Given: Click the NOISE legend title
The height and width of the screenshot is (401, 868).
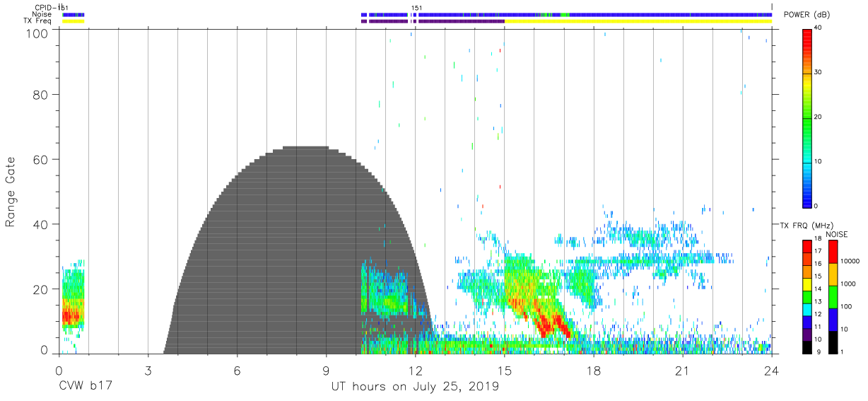Looking at the screenshot, I should pos(836,233).
